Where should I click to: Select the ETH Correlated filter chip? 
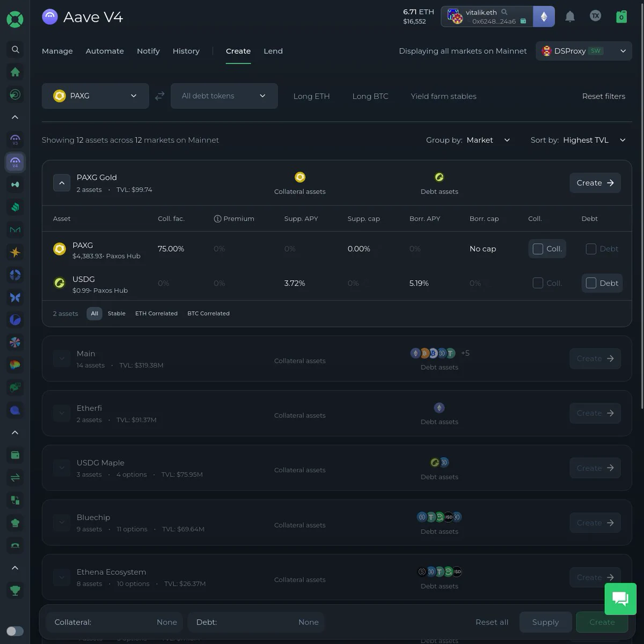click(x=156, y=313)
